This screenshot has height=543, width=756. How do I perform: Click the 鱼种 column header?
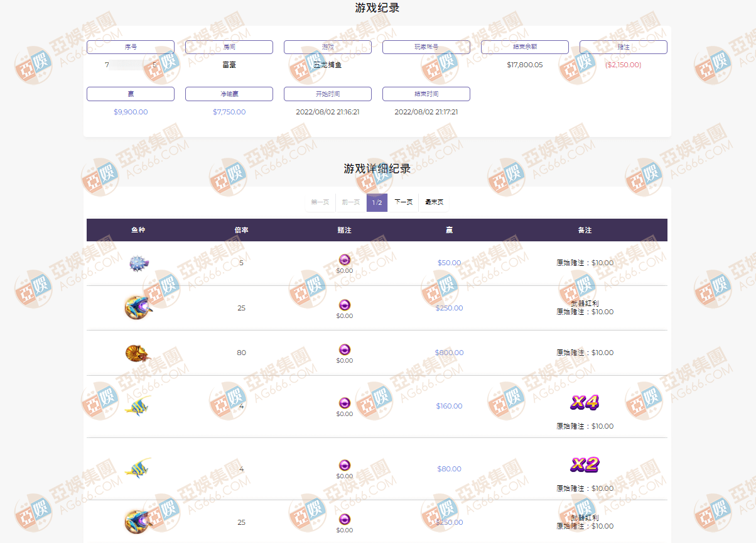[138, 230]
